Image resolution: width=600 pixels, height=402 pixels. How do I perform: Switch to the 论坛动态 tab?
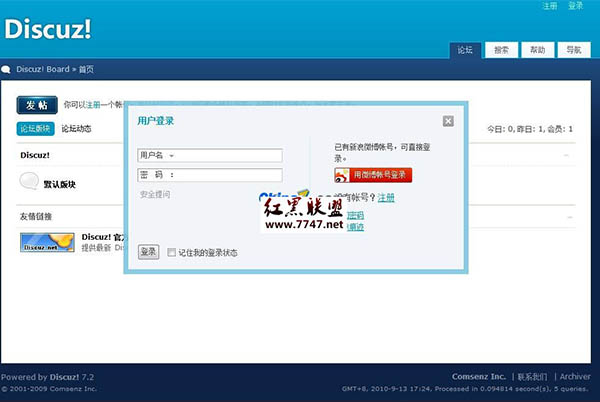coord(76,129)
